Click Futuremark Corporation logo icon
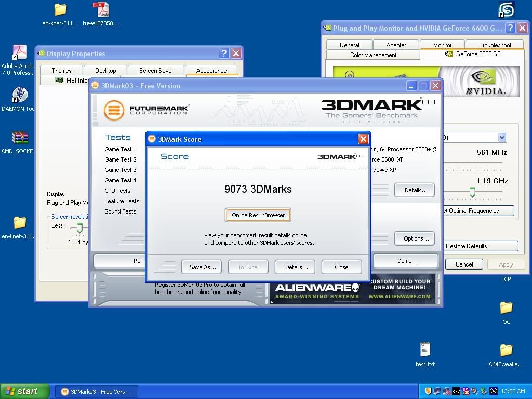 point(114,110)
